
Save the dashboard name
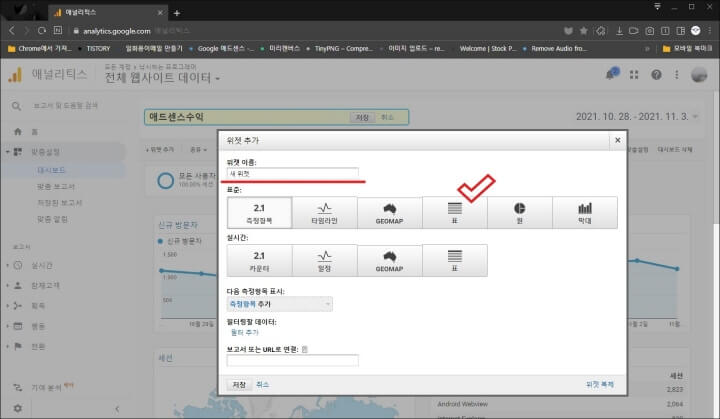(362, 117)
